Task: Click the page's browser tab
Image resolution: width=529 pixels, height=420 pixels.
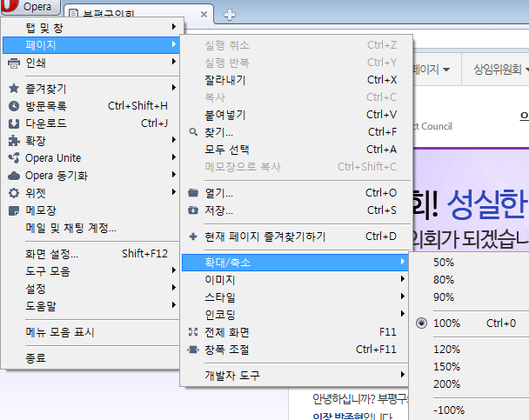Action: pyautogui.click(x=138, y=14)
